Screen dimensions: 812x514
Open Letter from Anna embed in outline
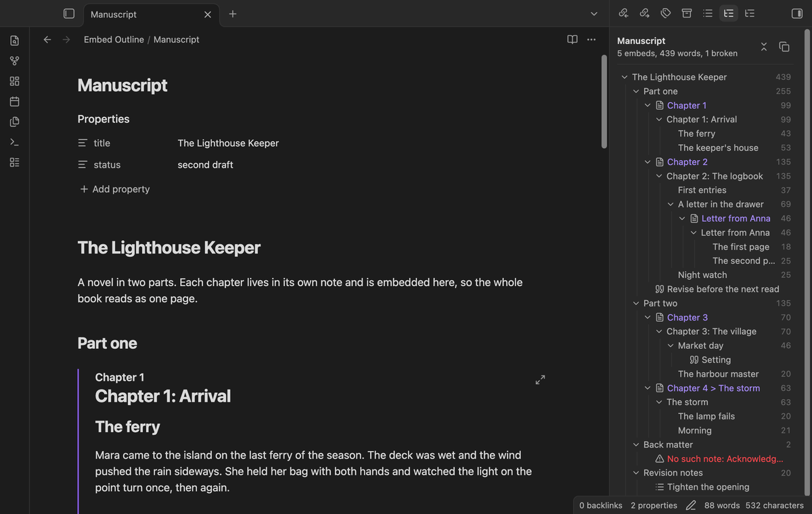pos(736,218)
